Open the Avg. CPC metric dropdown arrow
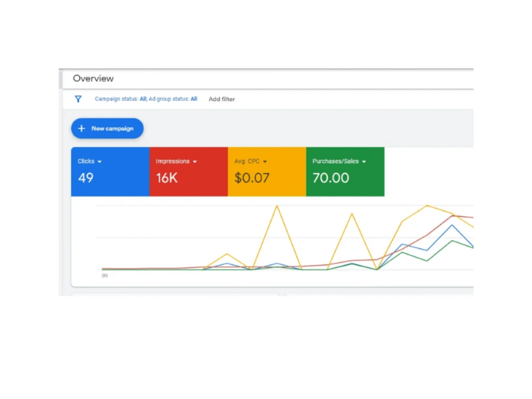Image resolution: width=532 pixels, height=399 pixels. click(264, 162)
